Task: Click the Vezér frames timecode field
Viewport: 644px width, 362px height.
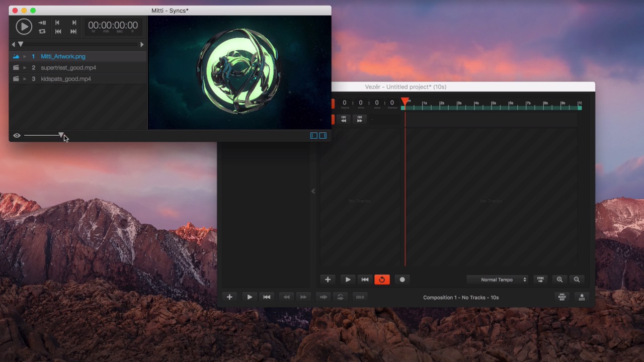Action: pos(392,104)
